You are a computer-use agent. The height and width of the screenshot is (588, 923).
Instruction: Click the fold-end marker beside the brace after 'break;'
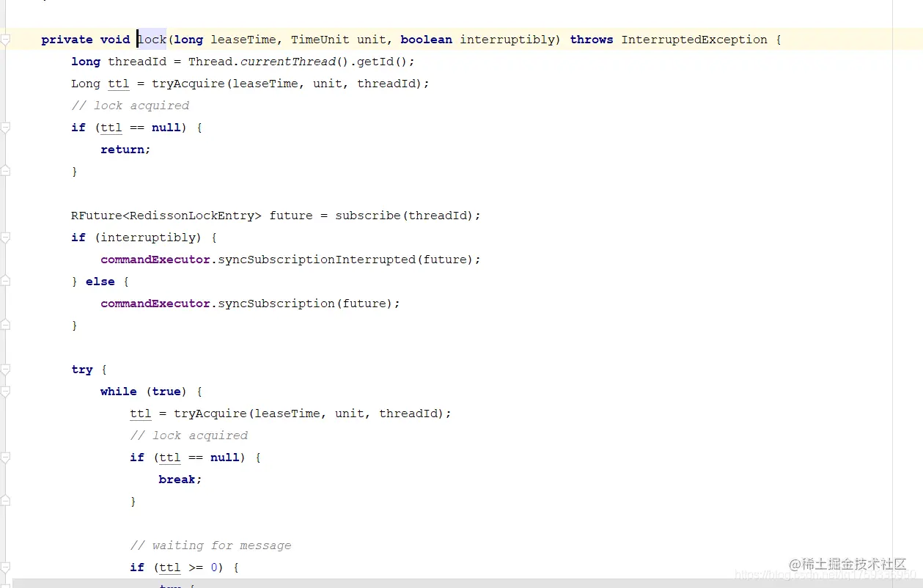tap(4, 501)
